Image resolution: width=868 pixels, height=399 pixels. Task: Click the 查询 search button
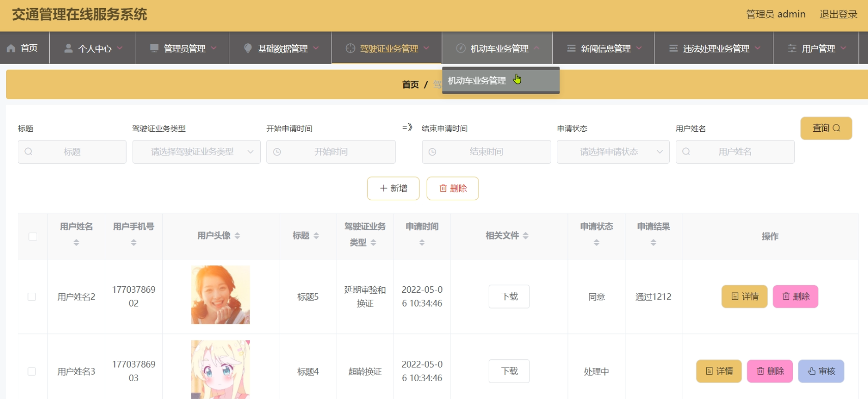tap(826, 128)
